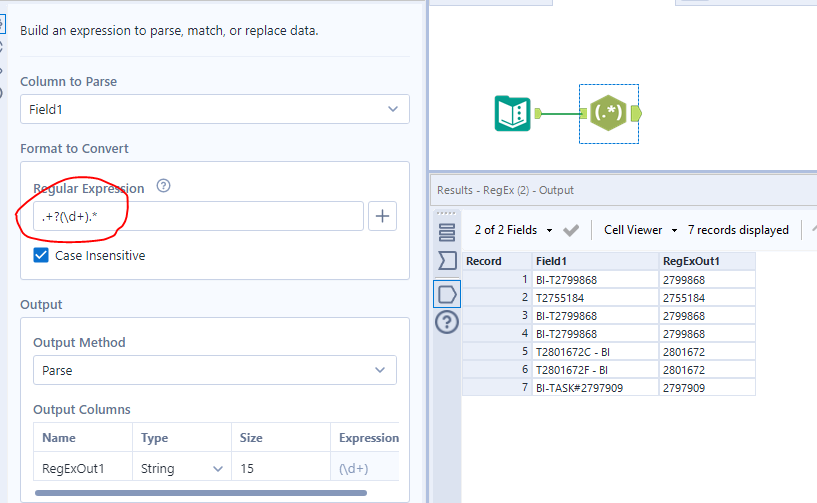
Task: Toggle the Case Insensitive checkbox
Action: [41, 255]
